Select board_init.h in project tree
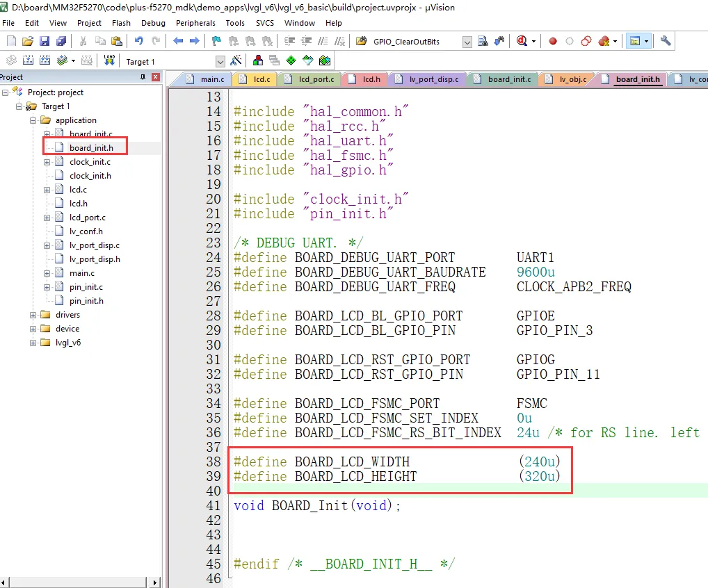 tap(91, 148)
